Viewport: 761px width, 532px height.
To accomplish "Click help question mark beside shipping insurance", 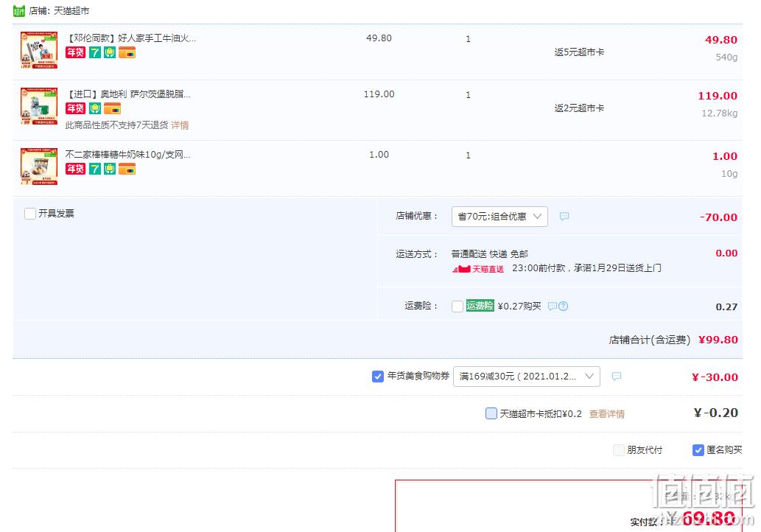I will pos(563,307).
